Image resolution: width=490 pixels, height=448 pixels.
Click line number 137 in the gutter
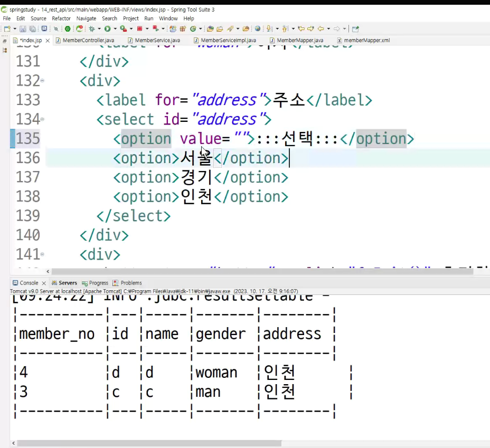28,177
